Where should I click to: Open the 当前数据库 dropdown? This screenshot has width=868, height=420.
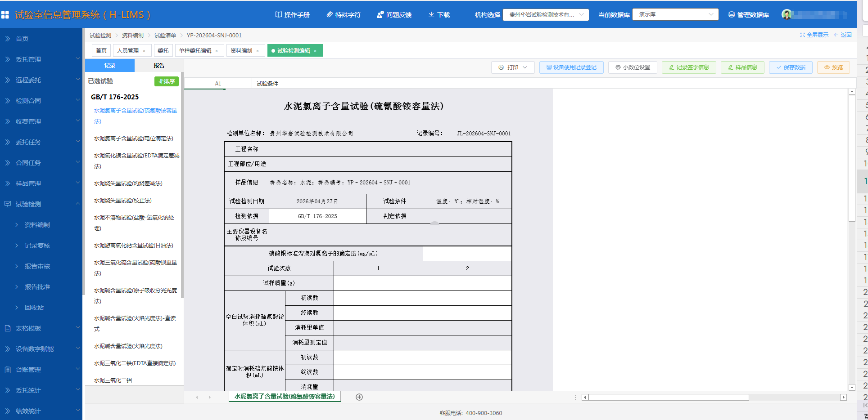(x=675, y=15)
